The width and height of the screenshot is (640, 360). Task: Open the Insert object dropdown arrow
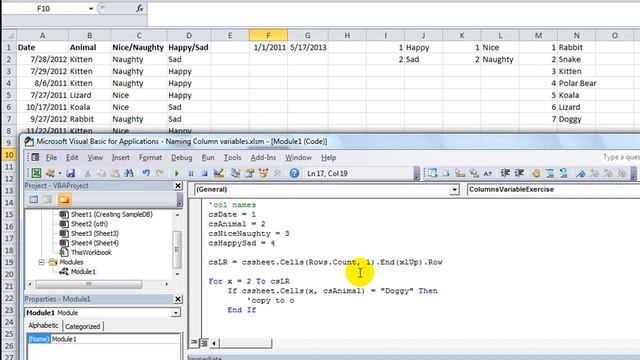point(60,173)
